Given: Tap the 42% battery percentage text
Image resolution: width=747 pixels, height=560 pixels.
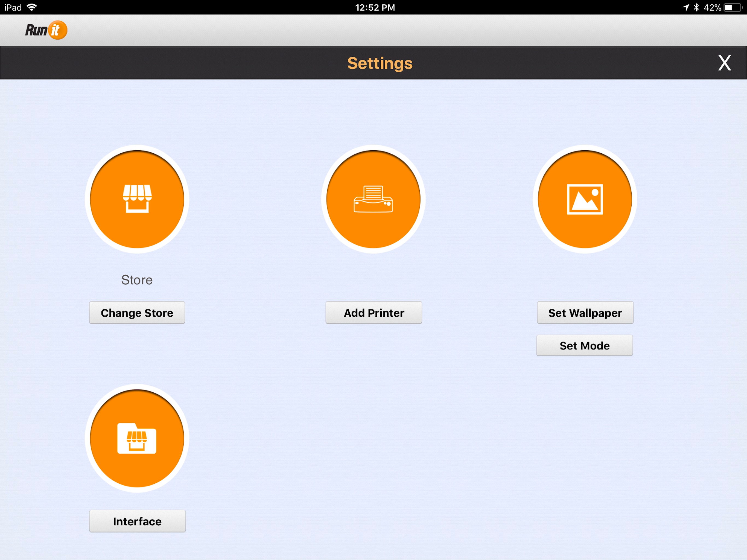Looking at the screenshot, I should tap(712, 7).
